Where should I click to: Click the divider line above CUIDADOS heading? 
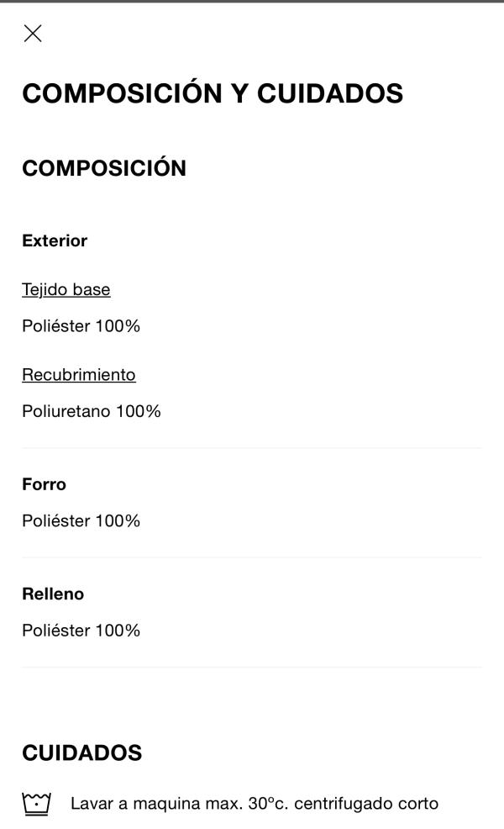pos(252,667)
